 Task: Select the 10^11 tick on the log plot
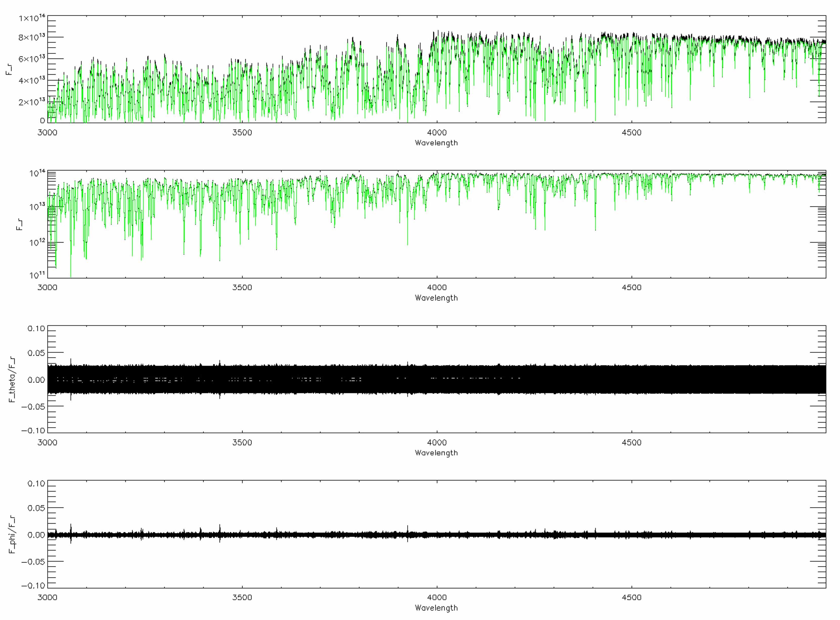(x=37, y=275)
